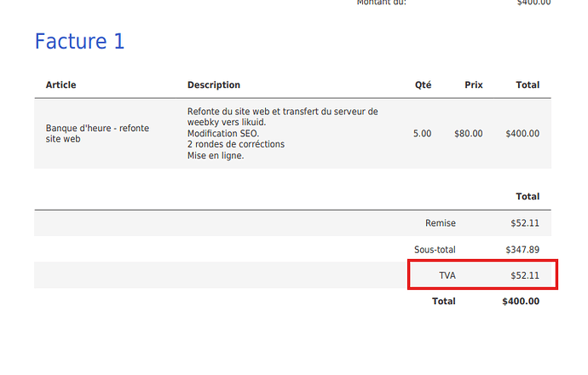The width and height of the screenshot is (588, 375).
Task: Click the TVA amount $52.11
Action: (525, 275)
